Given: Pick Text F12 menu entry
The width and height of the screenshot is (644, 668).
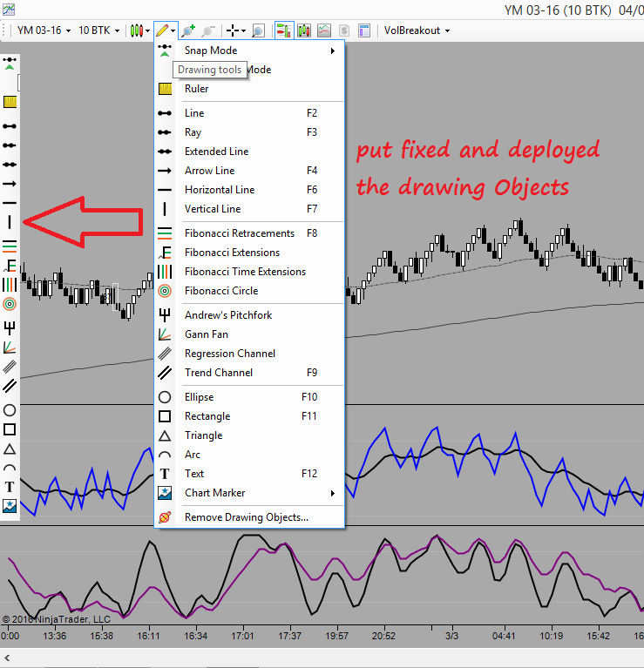Looking at the screenshot, I should point(249,473).
